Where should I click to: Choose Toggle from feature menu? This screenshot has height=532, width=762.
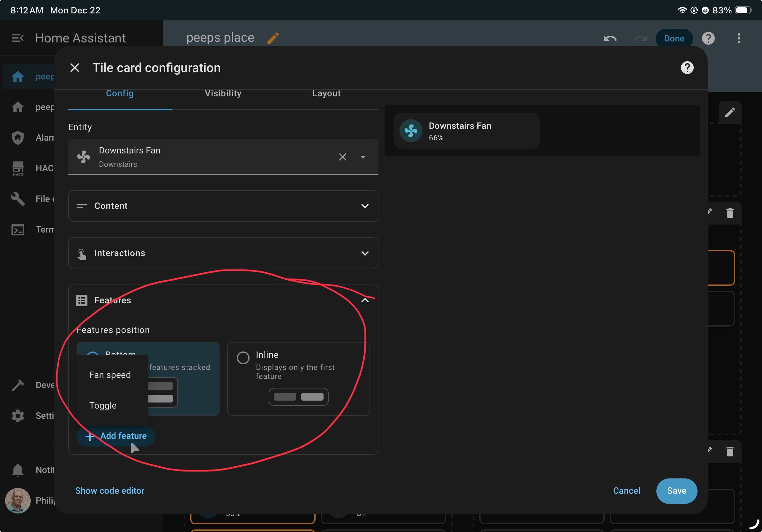click(103, 405)
